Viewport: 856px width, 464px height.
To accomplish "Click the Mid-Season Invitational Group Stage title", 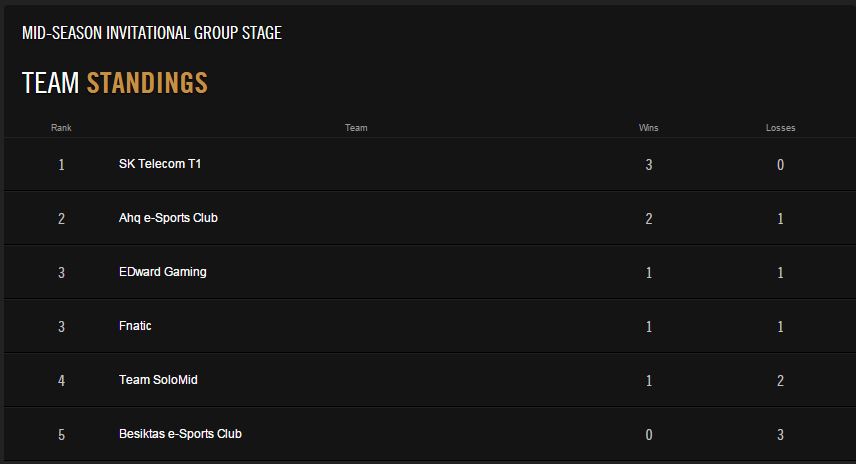I will click(x=152, y=33).
